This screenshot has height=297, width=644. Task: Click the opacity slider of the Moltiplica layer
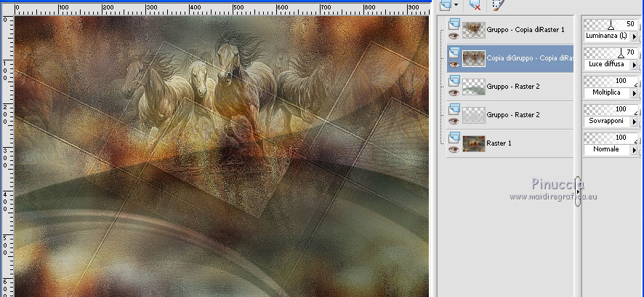(x=611, y=82)
